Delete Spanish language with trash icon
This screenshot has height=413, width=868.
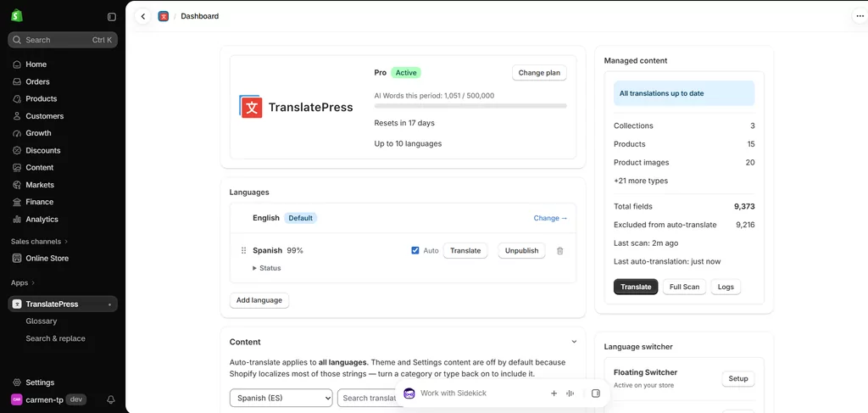coord(559,251)
